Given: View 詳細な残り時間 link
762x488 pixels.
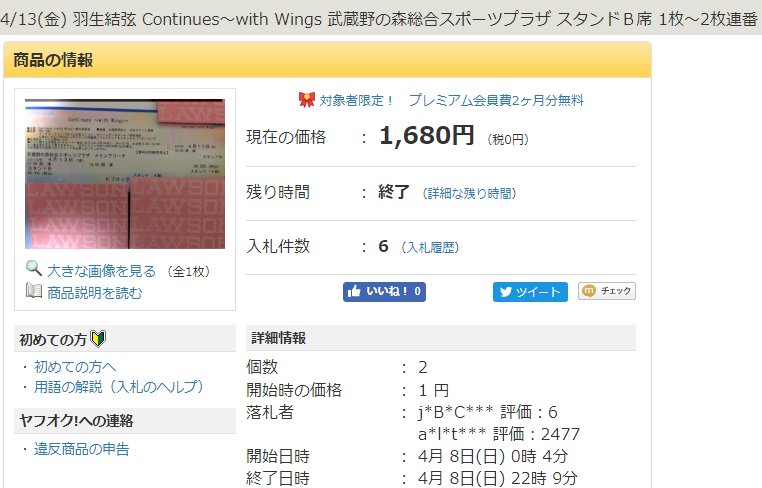Looking at the screenshot, I should [469, 193].
